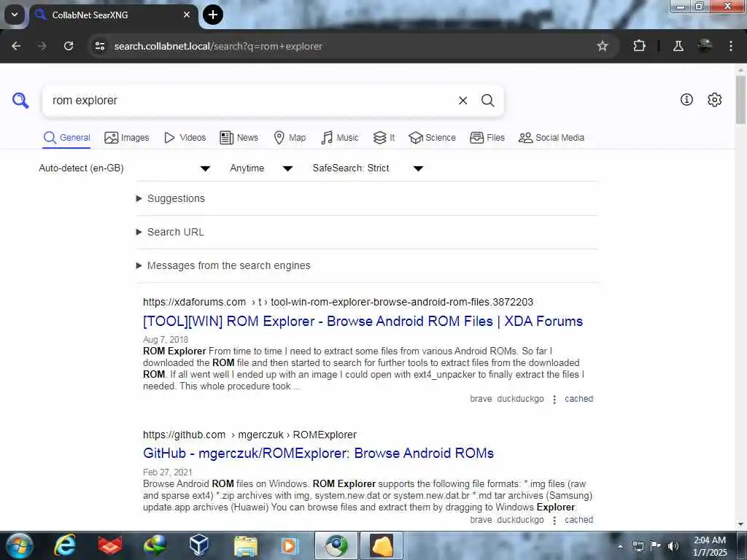Click the page vertical scrollbar thumb

[740, 99]
